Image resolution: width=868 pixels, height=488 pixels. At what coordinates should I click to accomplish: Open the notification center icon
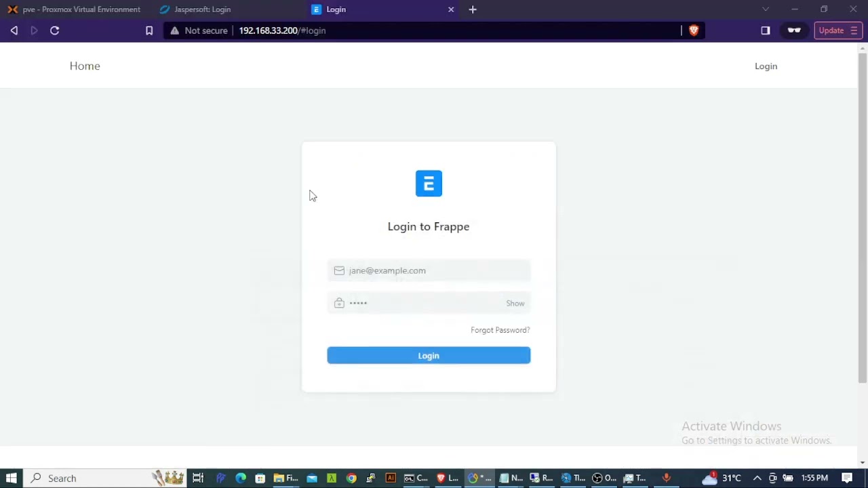click(847, 479)
